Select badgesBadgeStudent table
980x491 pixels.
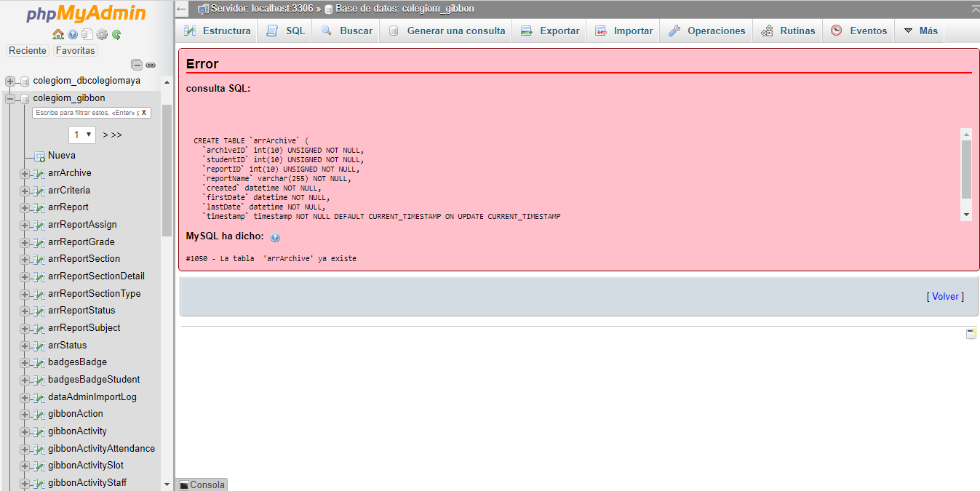(x=94, y=380)
